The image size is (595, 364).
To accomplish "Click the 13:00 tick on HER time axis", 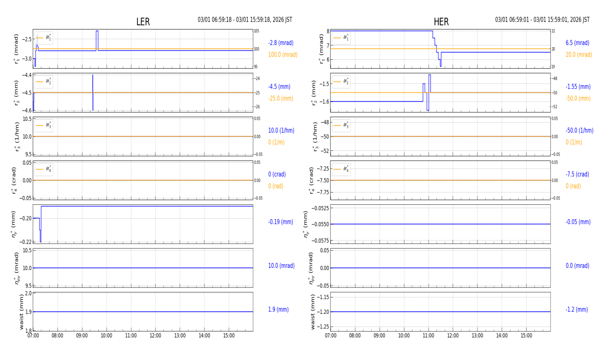I will [477, 336].
